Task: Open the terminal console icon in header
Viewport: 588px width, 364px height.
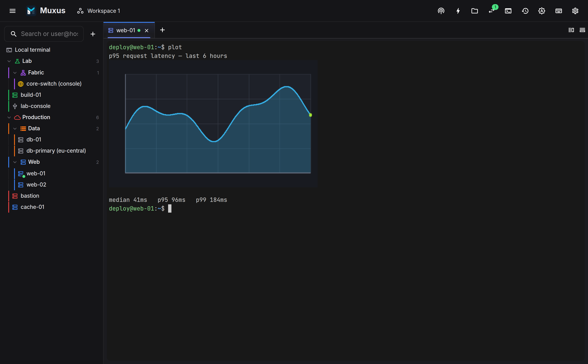Action: pos(508,11)
